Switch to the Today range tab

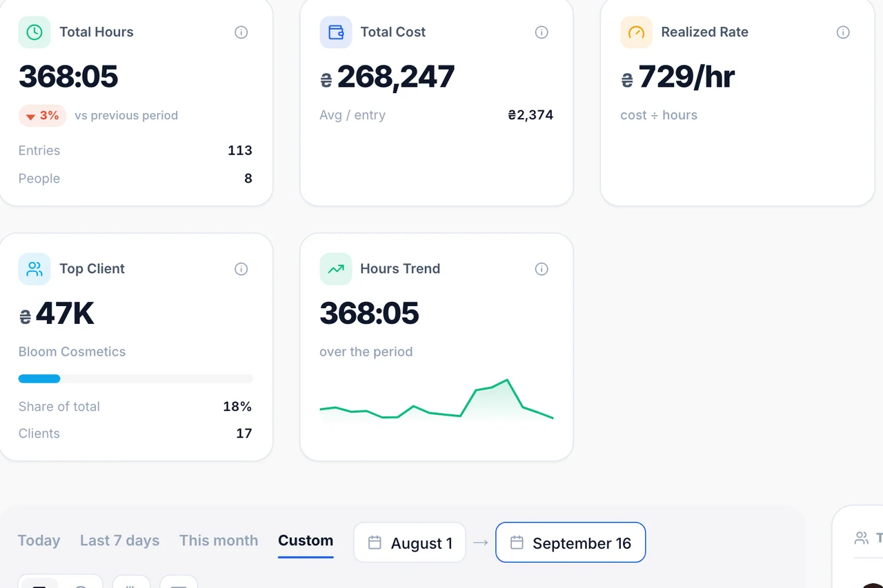pyautogui.click(x=39, y=540)
